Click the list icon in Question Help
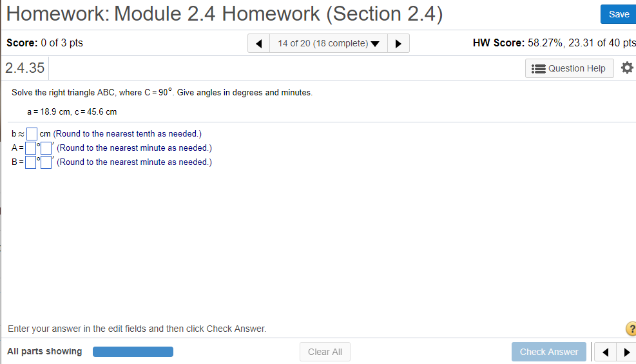This screenshot has height=364, width=636. 539,68
